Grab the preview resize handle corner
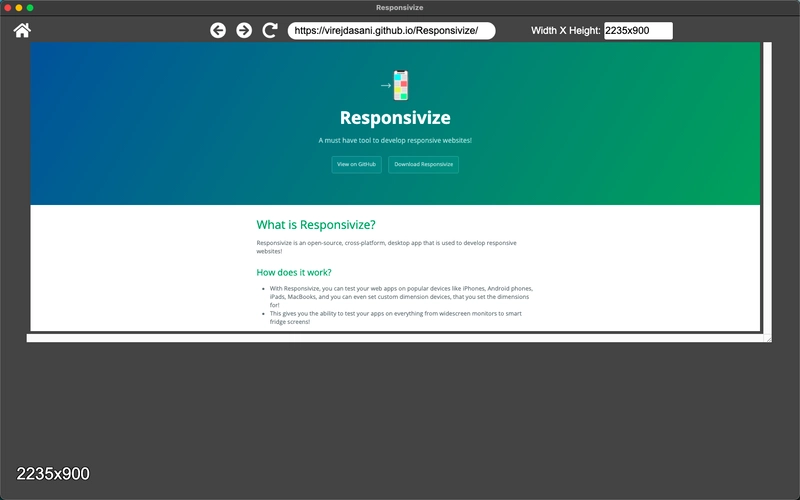 (768, 338)
